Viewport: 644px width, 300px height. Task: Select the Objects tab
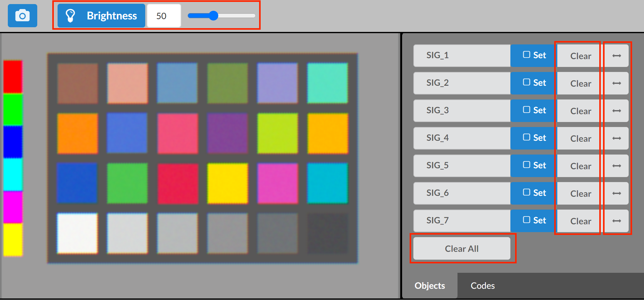[x=430, y=285]
